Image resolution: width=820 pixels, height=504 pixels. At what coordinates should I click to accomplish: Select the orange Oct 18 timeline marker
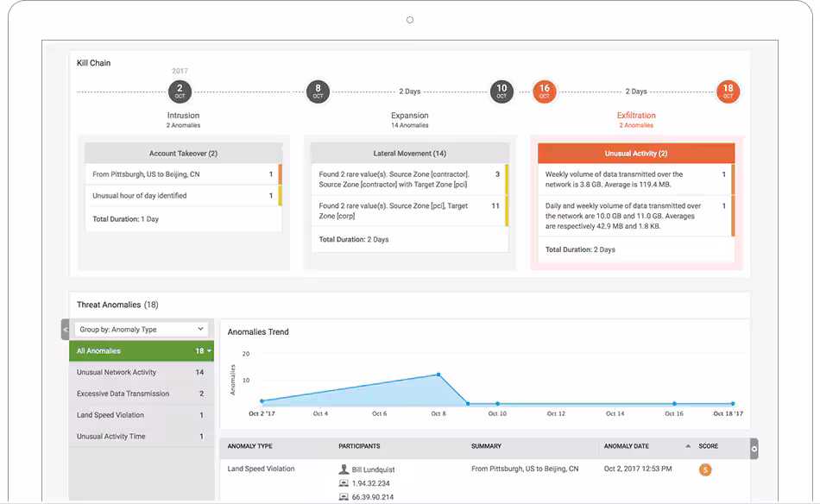728,91
